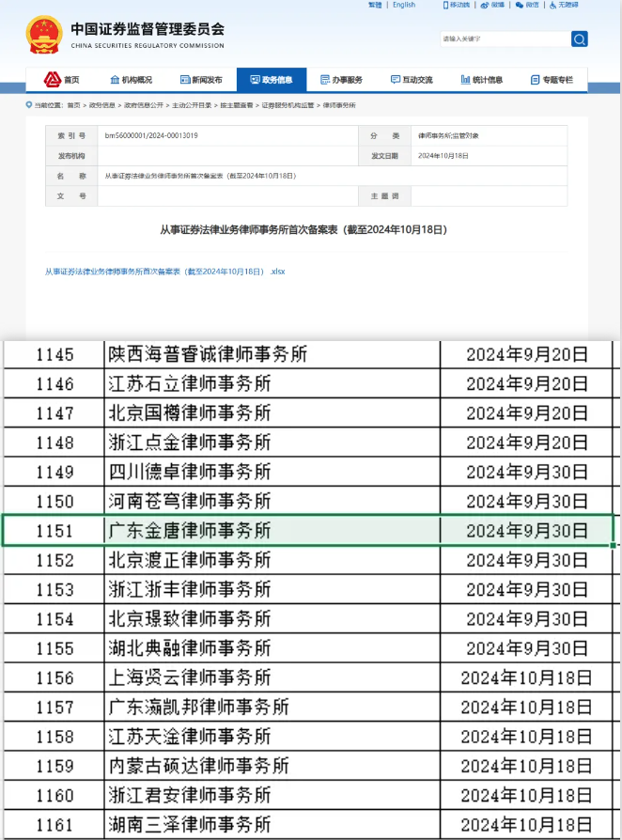Click the location pin icon before 当前位置
This screenshot has width=622, height=840.
coord(29,105)
